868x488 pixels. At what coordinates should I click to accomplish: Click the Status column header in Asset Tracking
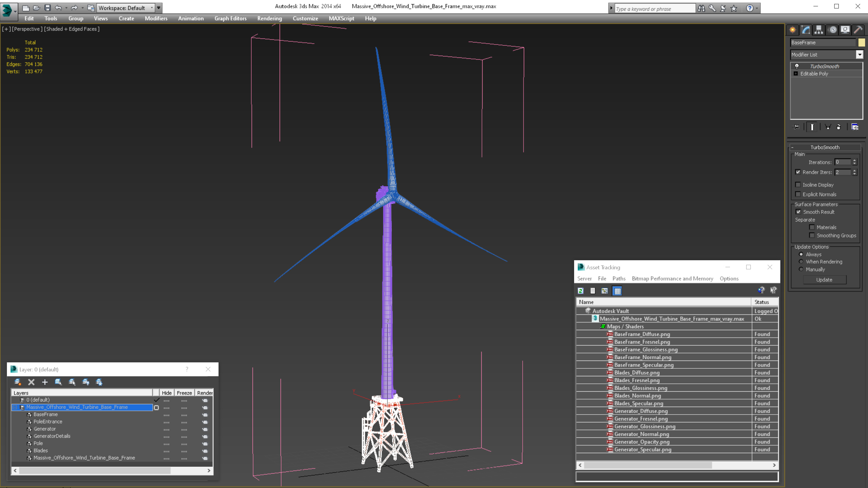tap(765, 302)
